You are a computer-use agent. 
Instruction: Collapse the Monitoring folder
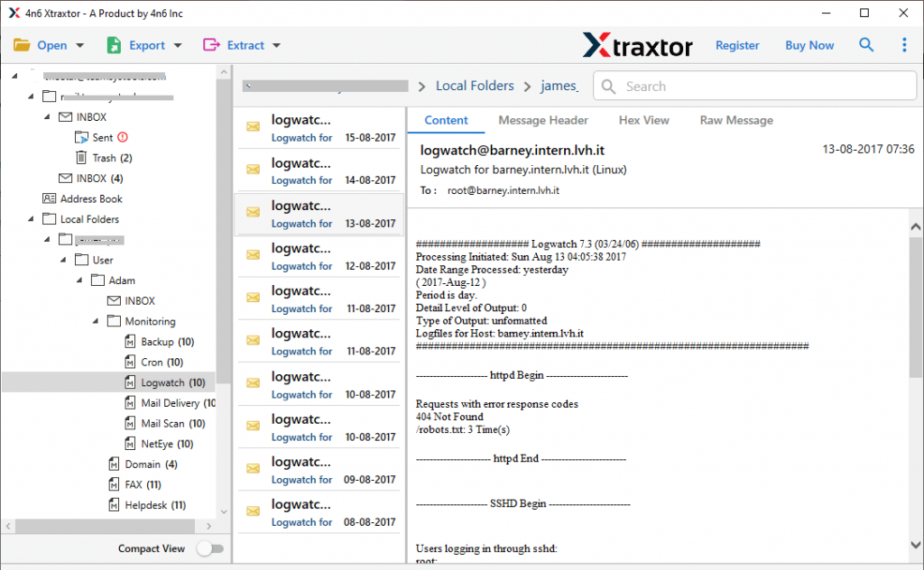click(94, 320)
